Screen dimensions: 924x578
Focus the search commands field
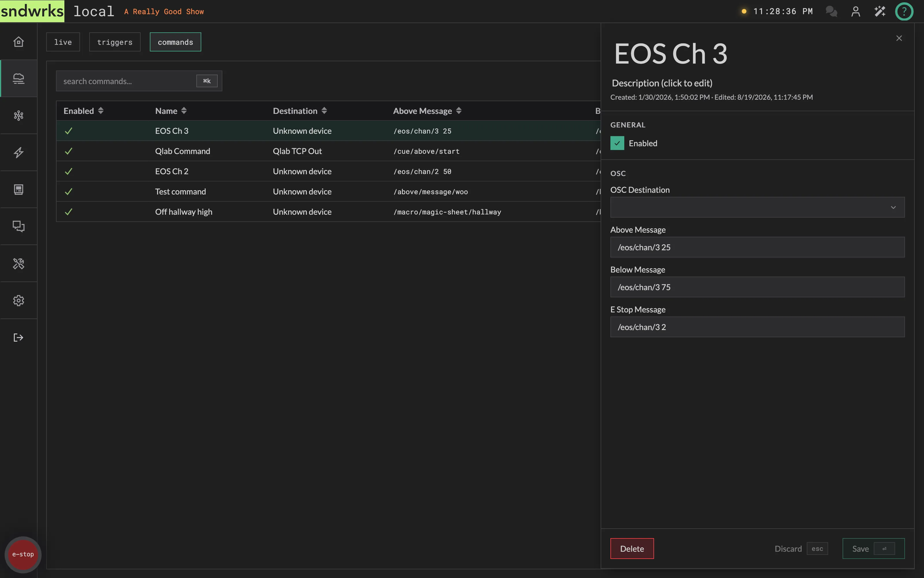click(139, 81)
